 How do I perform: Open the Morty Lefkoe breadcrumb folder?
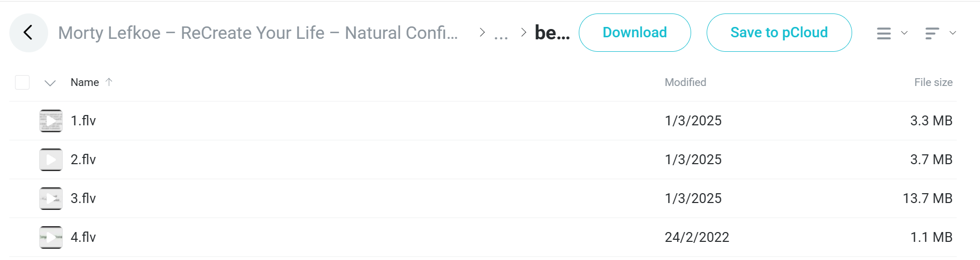click(258, 33)
